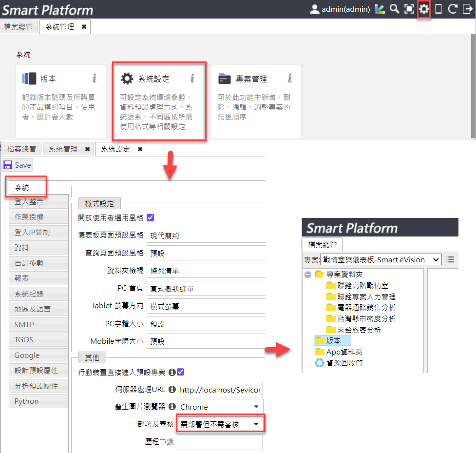476x453 pixels.
Task: Click the Save button
Action: tap(18, 165)
